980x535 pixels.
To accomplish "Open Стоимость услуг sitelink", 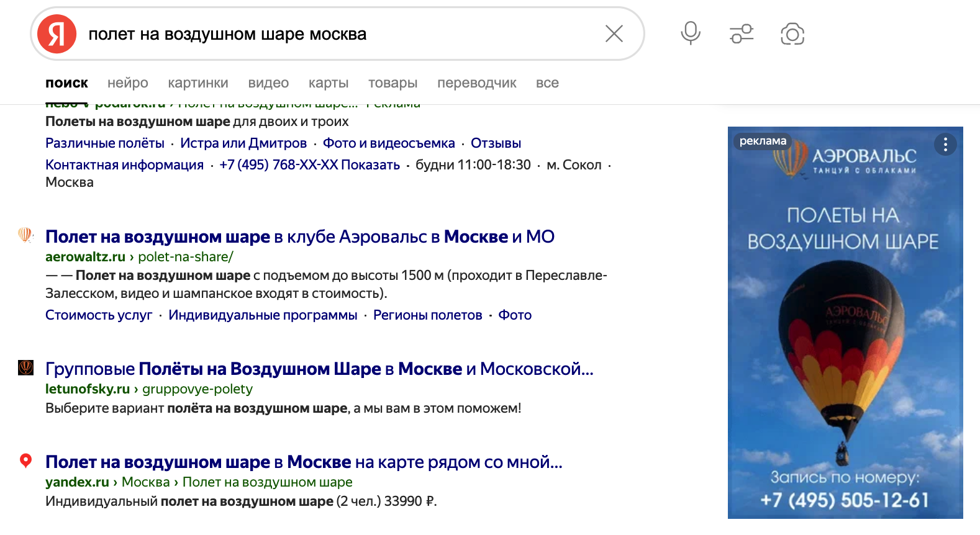I will [99, 315].
